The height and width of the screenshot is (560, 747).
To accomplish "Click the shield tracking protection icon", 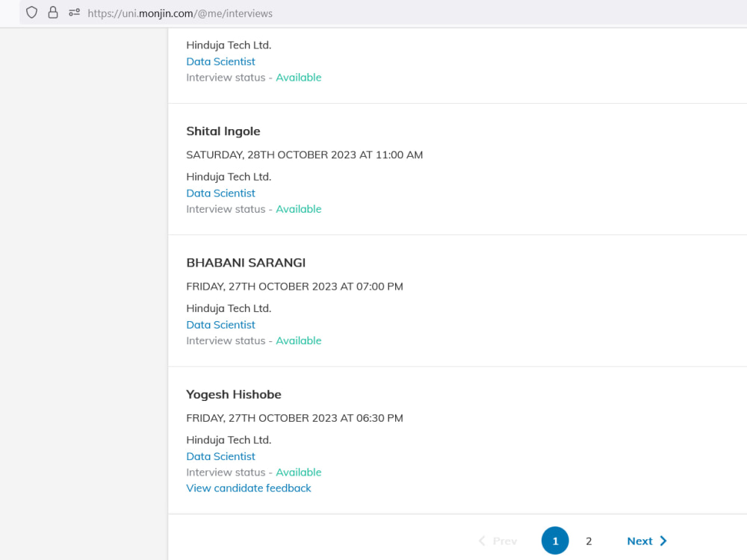I will [x=31, y=13].
